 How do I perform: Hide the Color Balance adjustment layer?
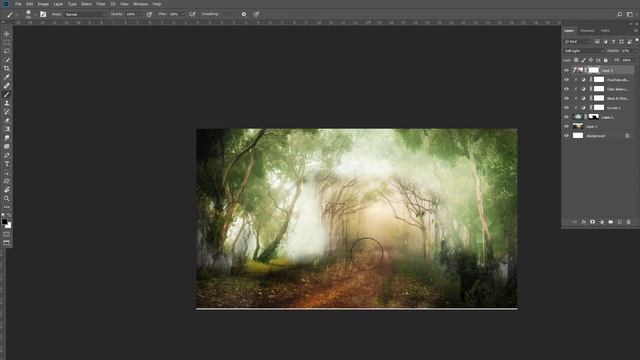567,89
